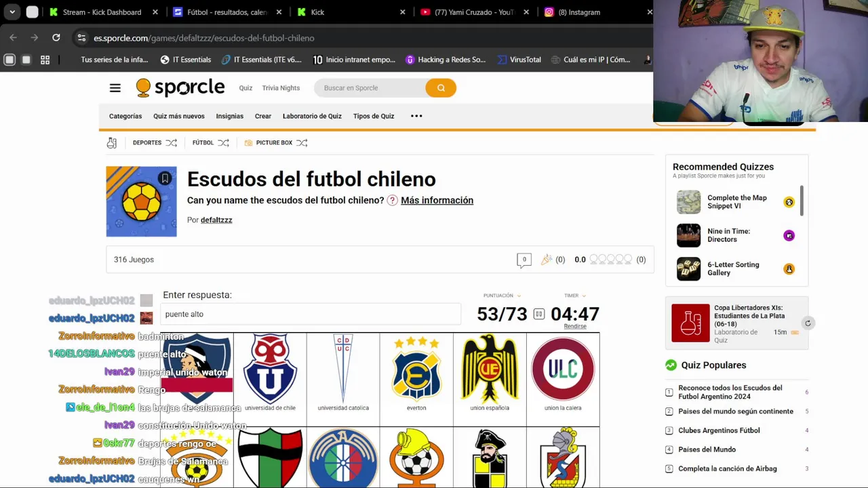
Task: Open Complete the Map Snippet VI quiz
Action: coord(736,202)
